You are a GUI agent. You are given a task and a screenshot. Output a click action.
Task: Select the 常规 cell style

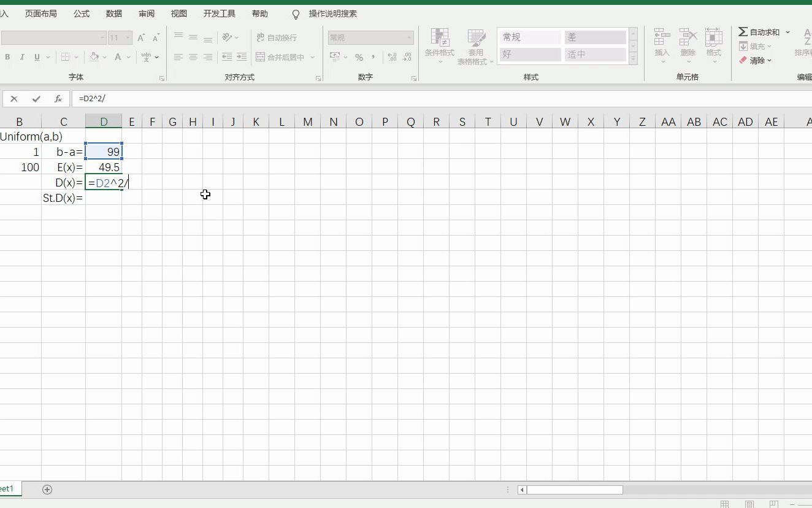coord(530,37)
